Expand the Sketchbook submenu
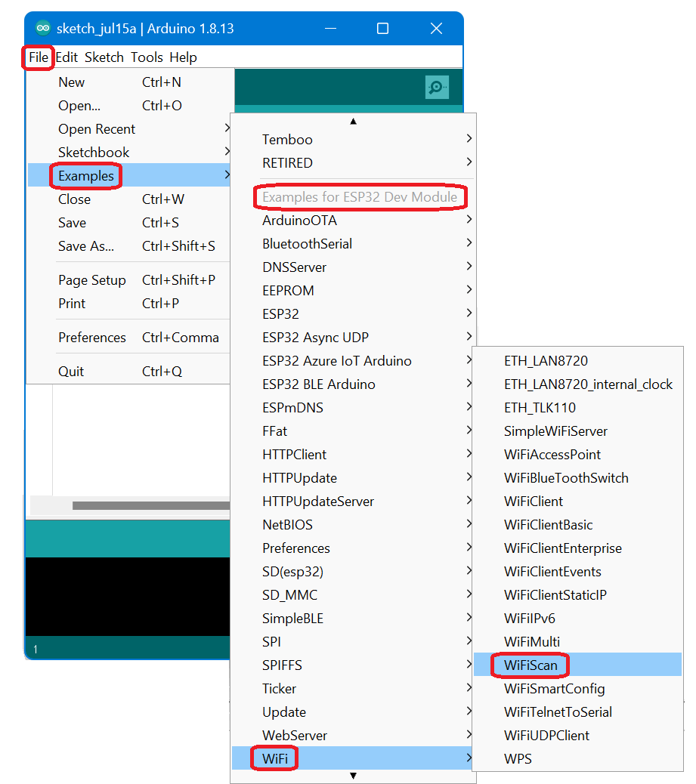 coord(129,152)
